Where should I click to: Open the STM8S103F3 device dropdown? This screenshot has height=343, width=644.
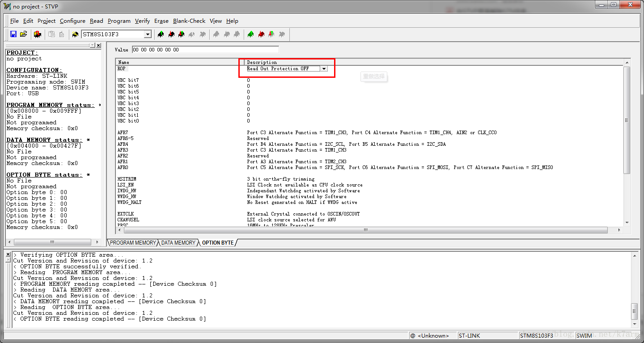[x=148, y=34]
